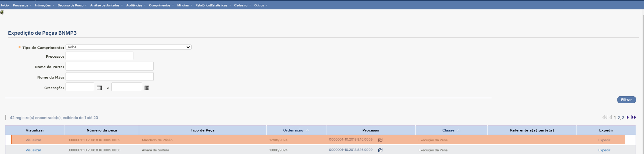Click the Ordenação end date field
This screenshot has height=154, width=644.
126,87
